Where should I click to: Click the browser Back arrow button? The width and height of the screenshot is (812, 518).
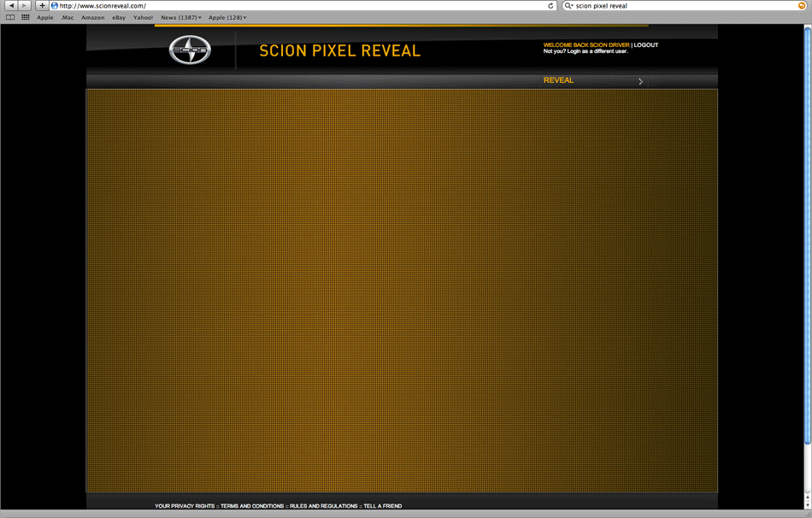tap(11, 6)
